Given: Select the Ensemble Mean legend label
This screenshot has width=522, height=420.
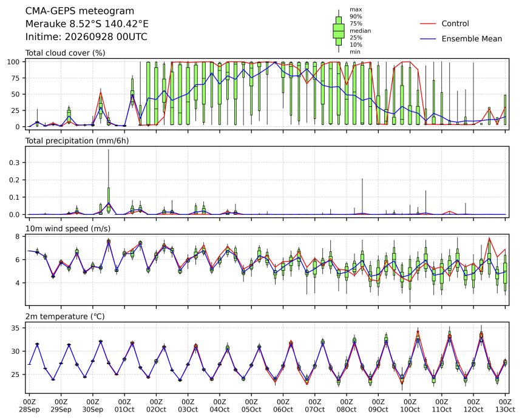Looking at the screenshot, I should pyautogui.click(x=472, y=39).
